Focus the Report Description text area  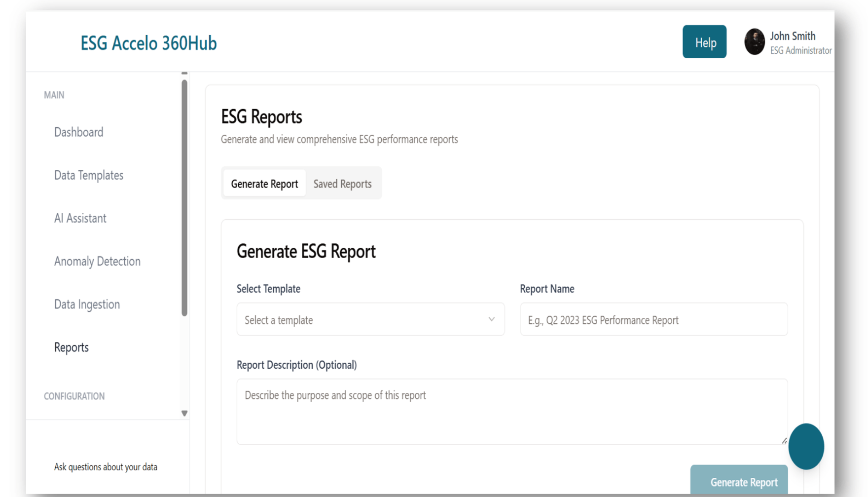tap(512, 412)
